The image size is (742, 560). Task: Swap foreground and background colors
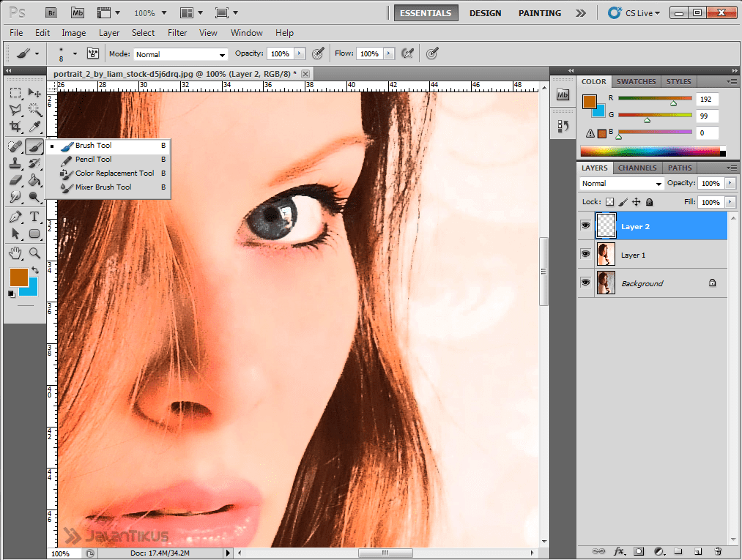[35, 270]
